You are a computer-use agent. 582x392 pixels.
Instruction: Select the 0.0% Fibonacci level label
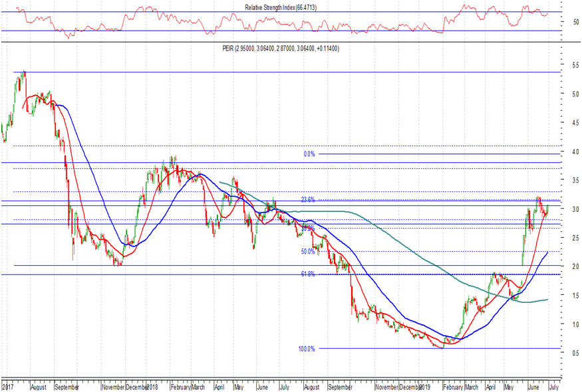click(x=309, y=153)
